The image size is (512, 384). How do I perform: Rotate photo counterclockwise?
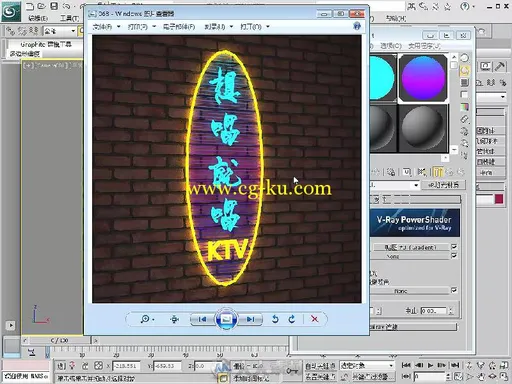click(275, 319)
